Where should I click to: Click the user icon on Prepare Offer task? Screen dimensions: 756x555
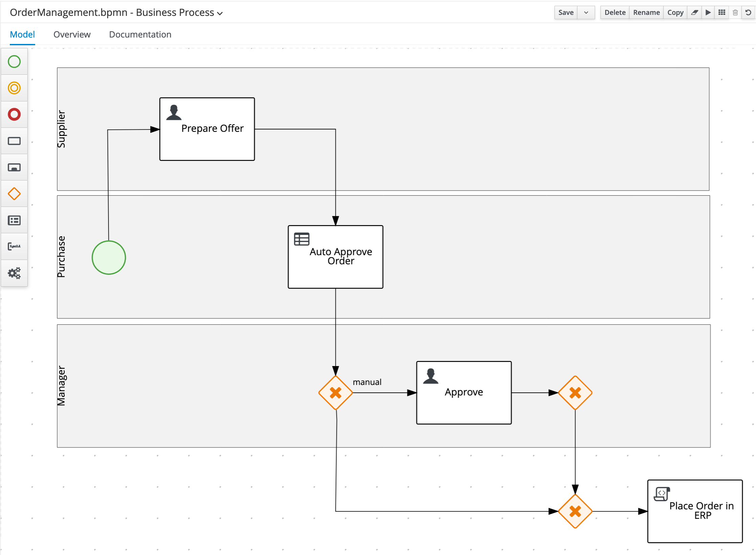(x=174, y=113)
